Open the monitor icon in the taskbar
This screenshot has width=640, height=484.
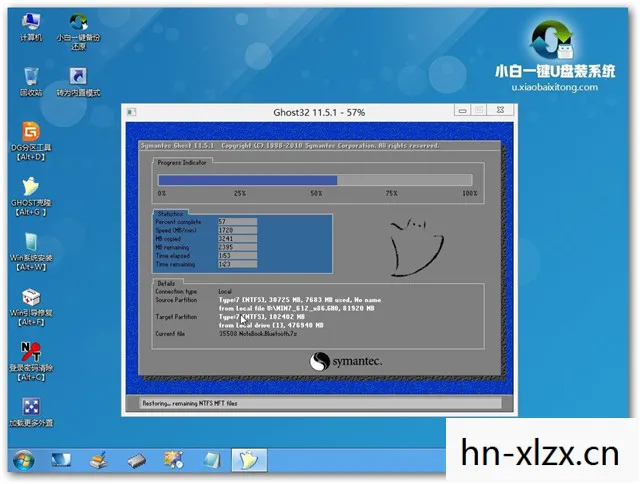point(61,460)
